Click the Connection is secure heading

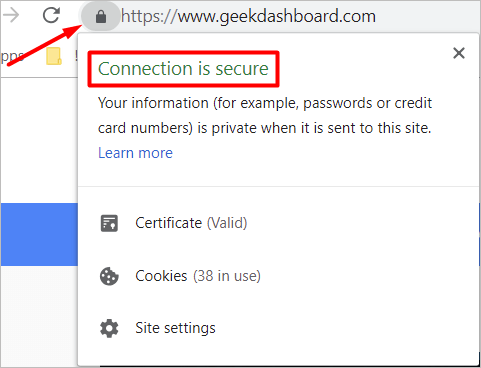point(183,69)
